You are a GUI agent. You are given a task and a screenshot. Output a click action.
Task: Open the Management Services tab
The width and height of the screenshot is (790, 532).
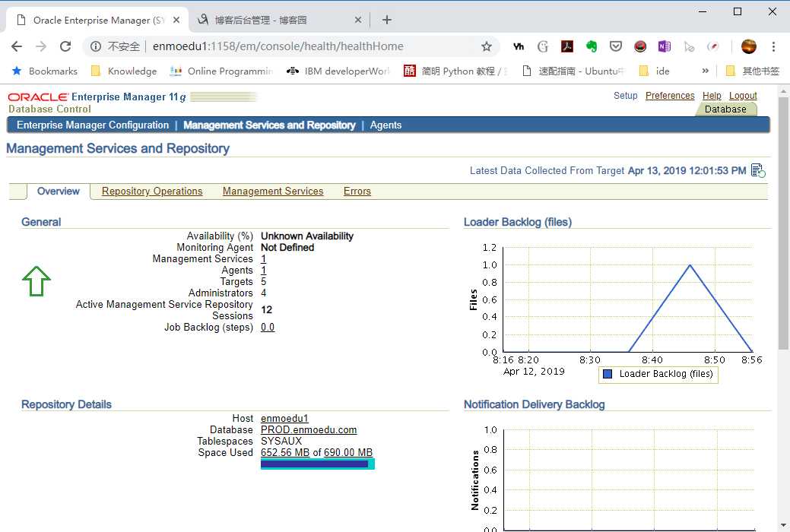pos(273,192)
